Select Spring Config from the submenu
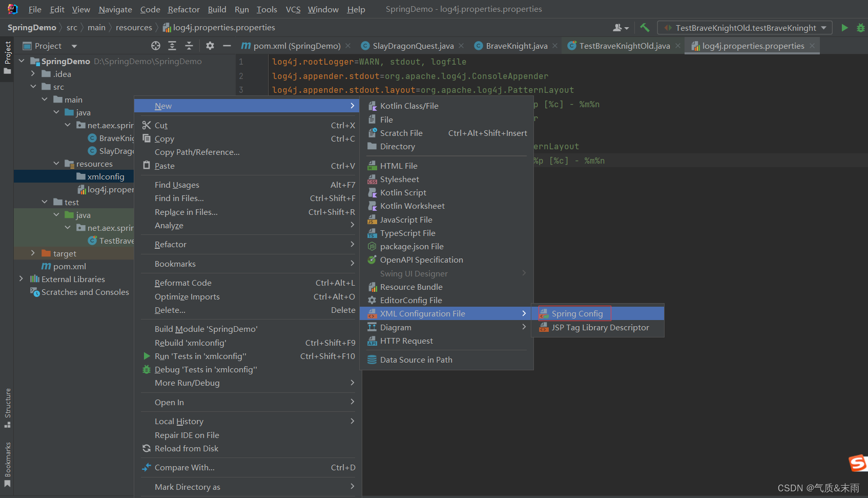The image size is (868, 498). (x=598, y=313)
